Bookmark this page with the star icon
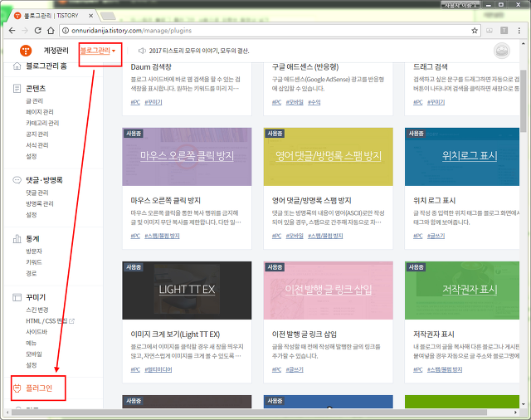This screenshot has width=531, height=420. 475,31
